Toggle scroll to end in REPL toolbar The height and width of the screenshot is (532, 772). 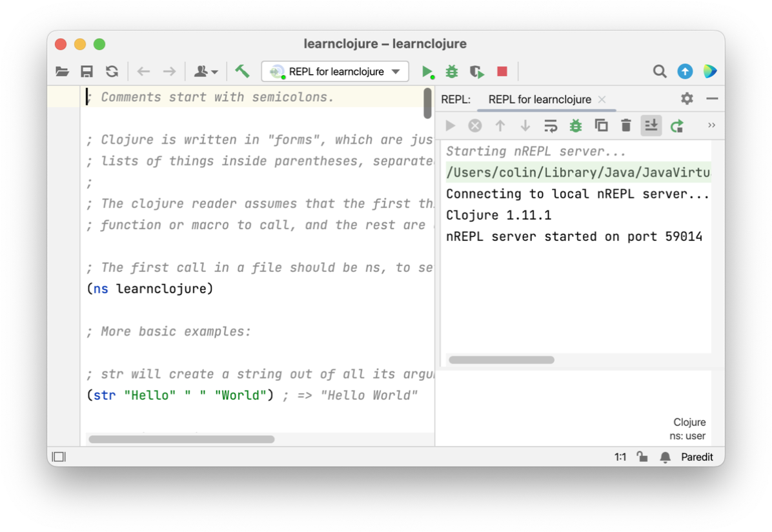[651, 126]
